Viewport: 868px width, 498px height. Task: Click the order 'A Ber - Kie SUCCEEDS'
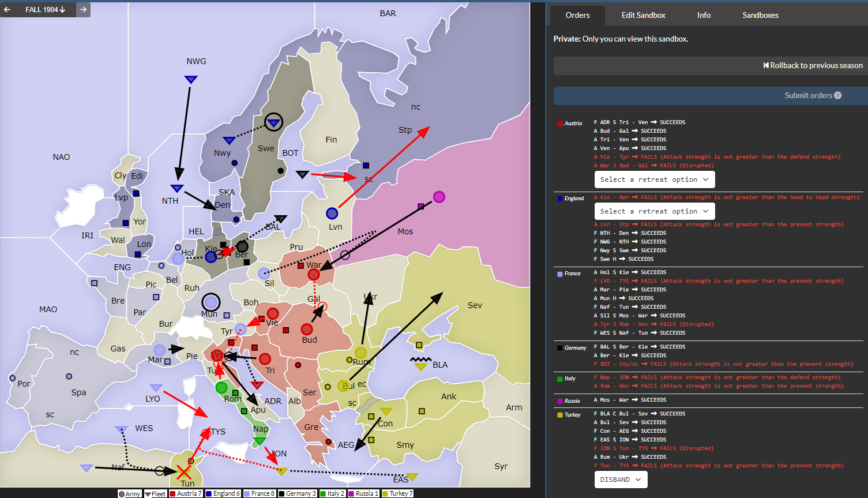[x=630, y=355]
